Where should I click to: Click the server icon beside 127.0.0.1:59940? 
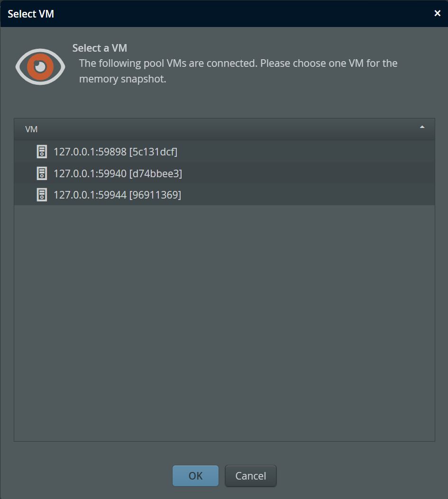click(x=42, y=173)
